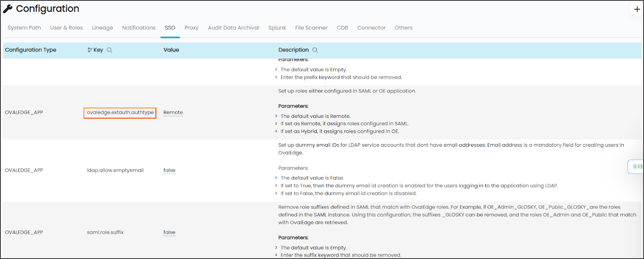The height and width of the screenshot is (259, 644).
Task: Click the plus icon at top right
Action: (637, 9)
